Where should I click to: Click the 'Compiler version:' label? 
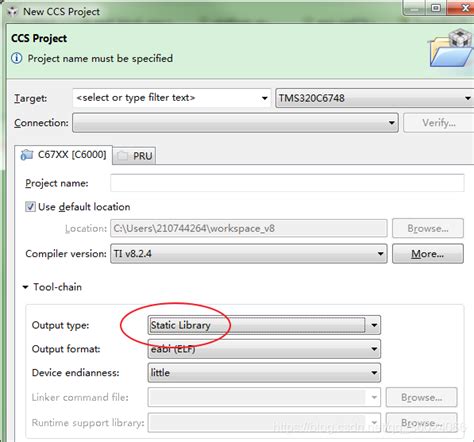pyautogui.click(x=66, y=254)
